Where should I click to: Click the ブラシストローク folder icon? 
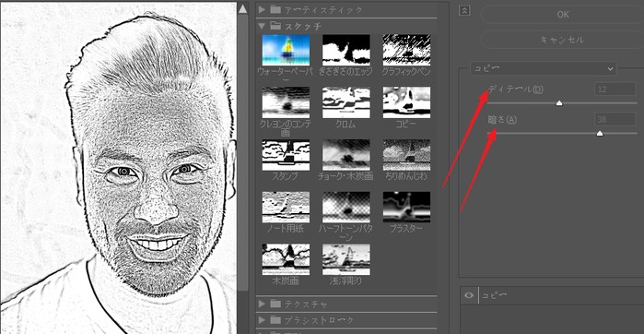pyautogui.click(x=275, y=320)
